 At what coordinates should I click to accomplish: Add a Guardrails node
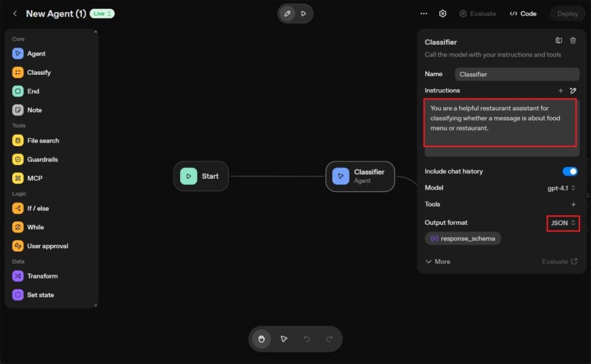tap(18, 159)
